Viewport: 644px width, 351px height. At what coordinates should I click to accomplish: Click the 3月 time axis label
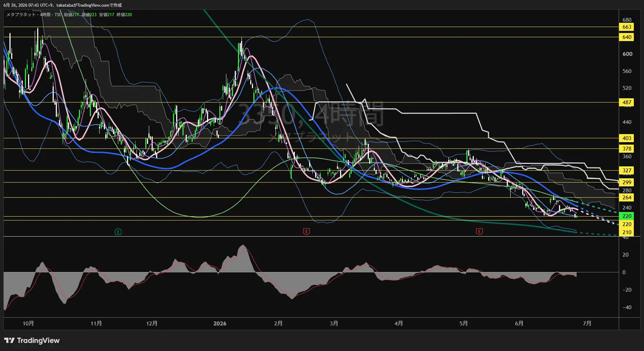pyautogui.click(x=334, y=323)
